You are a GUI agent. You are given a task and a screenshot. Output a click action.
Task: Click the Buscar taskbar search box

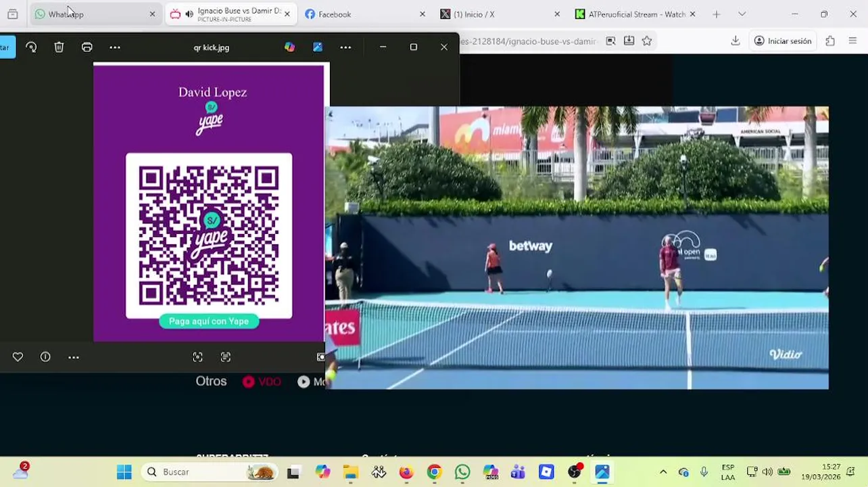click(x=208, y=472)
